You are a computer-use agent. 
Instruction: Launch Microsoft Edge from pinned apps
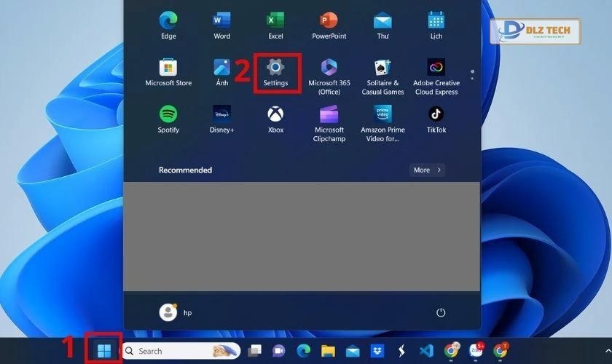168,24
